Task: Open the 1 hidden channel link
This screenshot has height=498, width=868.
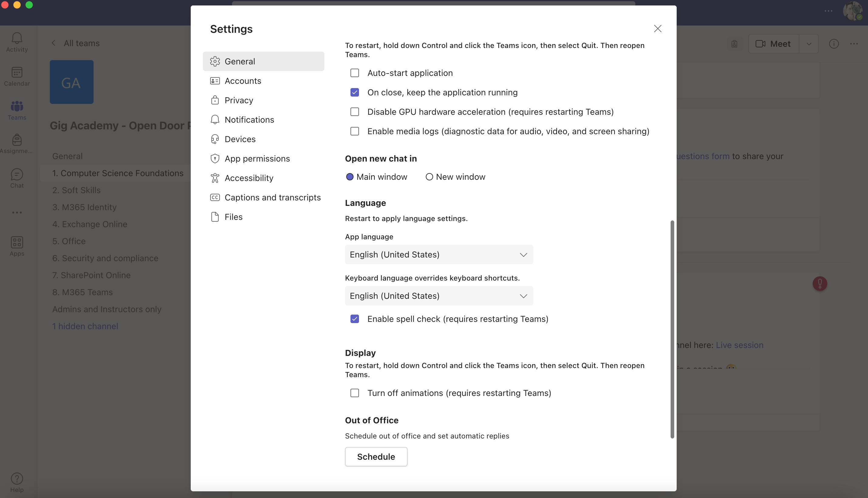Action: coord(85,326)
